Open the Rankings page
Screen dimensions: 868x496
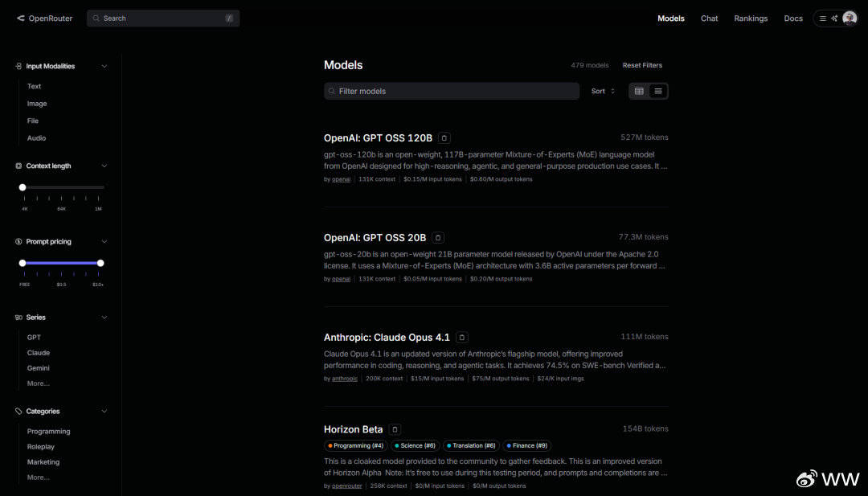[751, 18]
